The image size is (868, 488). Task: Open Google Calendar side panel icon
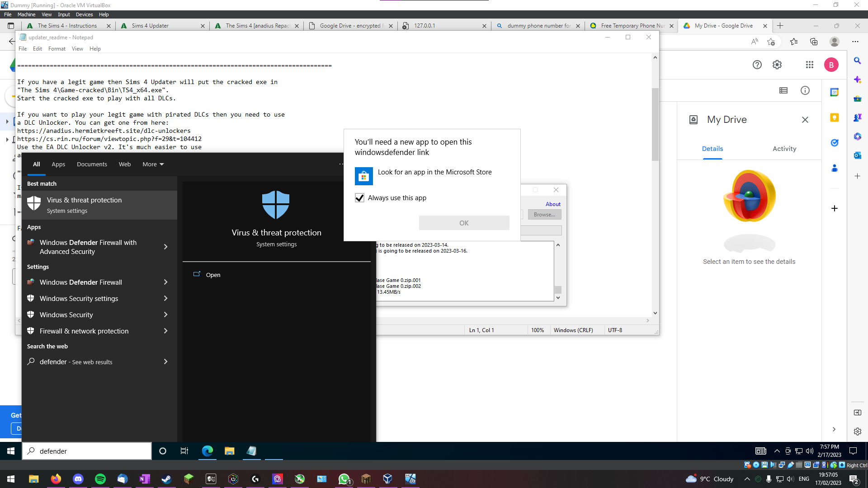coord(835,92)
